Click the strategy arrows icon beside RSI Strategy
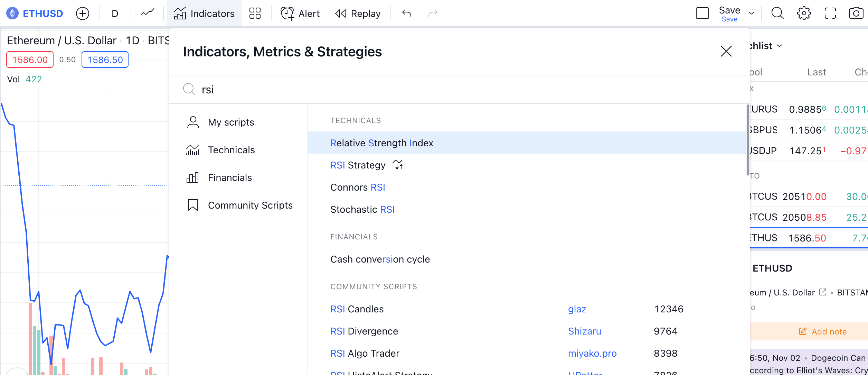868x375 pixels. point(398,164)
